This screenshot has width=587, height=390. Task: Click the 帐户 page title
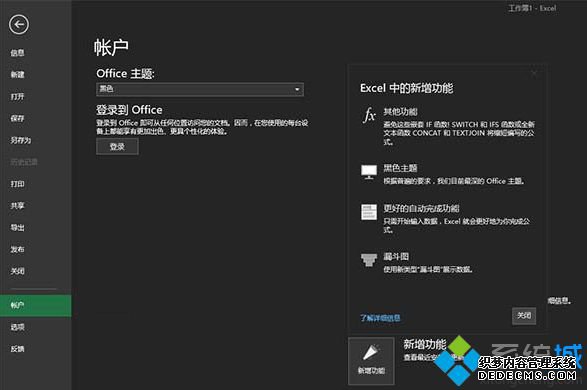[x=111, y=48]
